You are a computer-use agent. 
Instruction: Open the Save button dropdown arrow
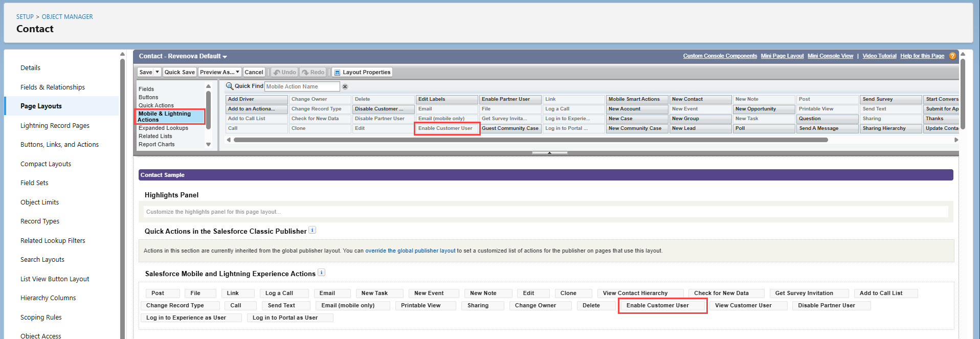tap(158, 72)
